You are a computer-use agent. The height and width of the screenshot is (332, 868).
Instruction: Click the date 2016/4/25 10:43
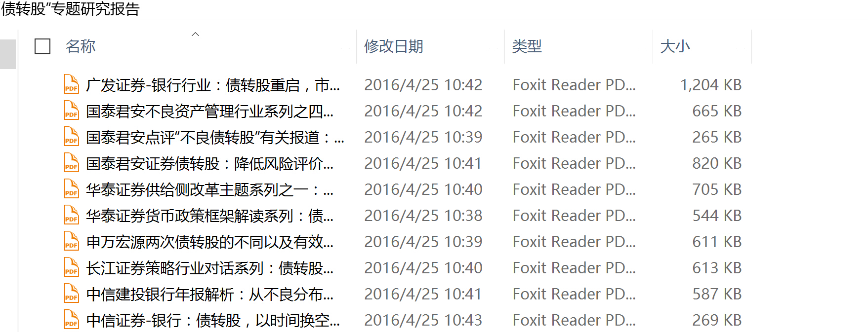423,320
